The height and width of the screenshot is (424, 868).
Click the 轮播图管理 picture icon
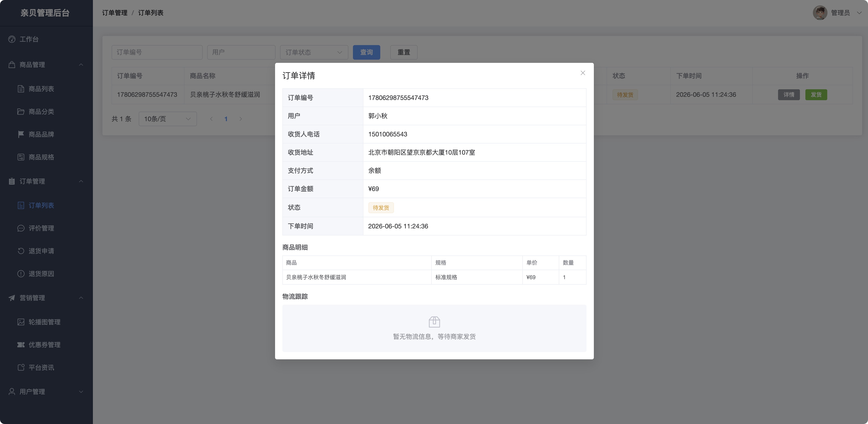(x=21, y=322)
